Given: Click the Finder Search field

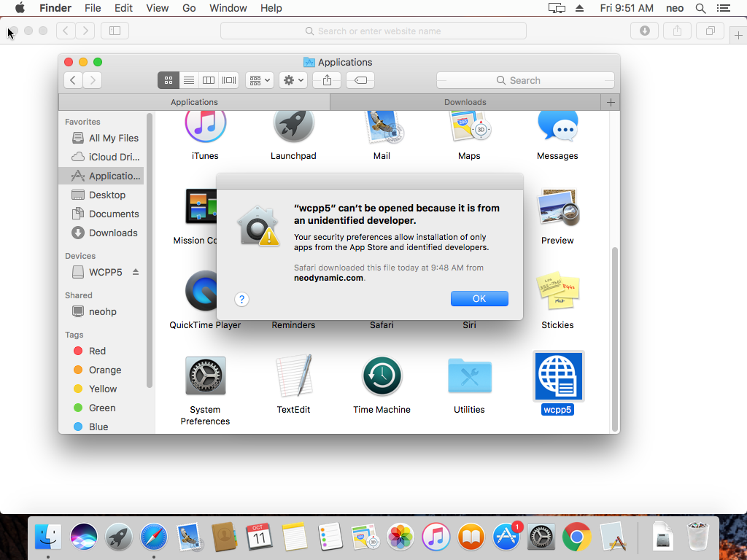Looking at the screenshot, I should coord(525,80).
